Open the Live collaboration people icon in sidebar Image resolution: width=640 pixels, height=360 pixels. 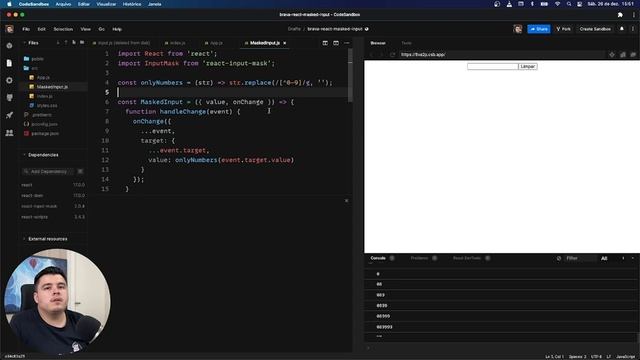(x=9, y=133)
